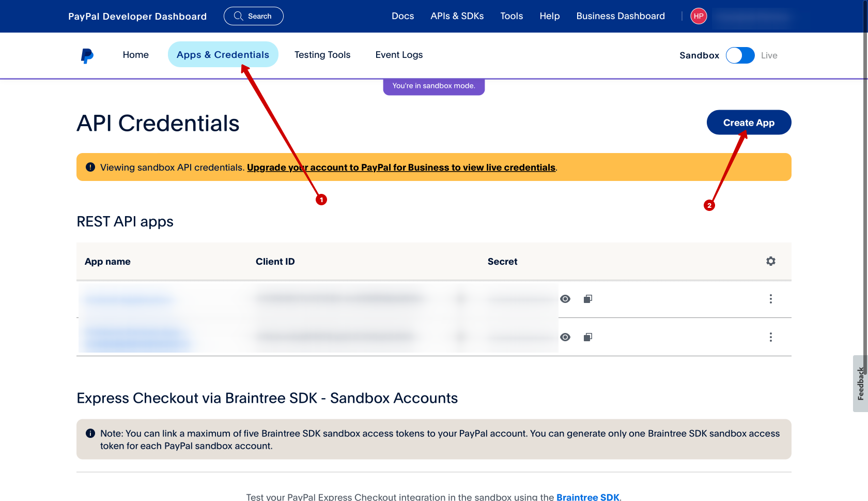Click the Create App button
This screenshot has height=501, width=868.
[x=749, y=123]
